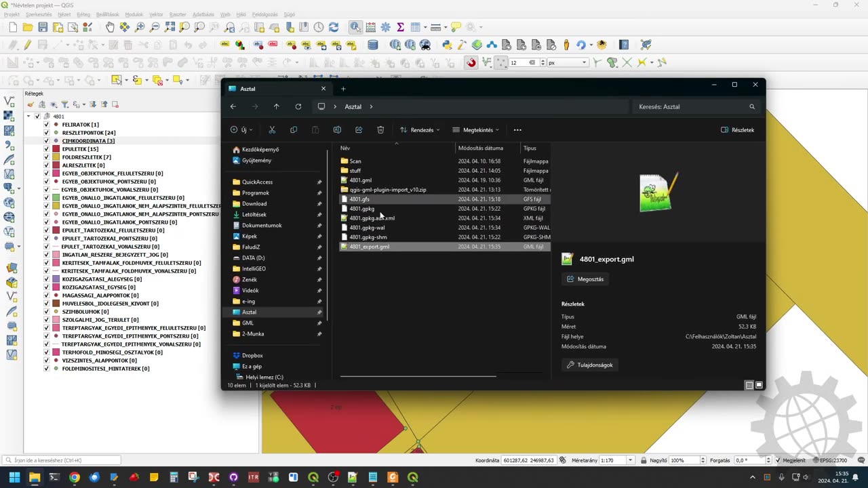Open map tips speech bubble icon
This screenshot has width=868, height=488.
456,27
